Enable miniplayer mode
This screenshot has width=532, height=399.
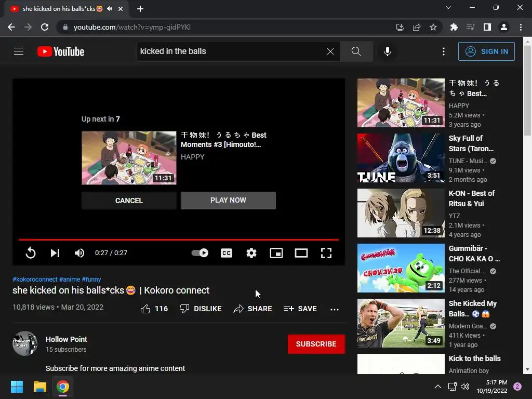point(276,253)
